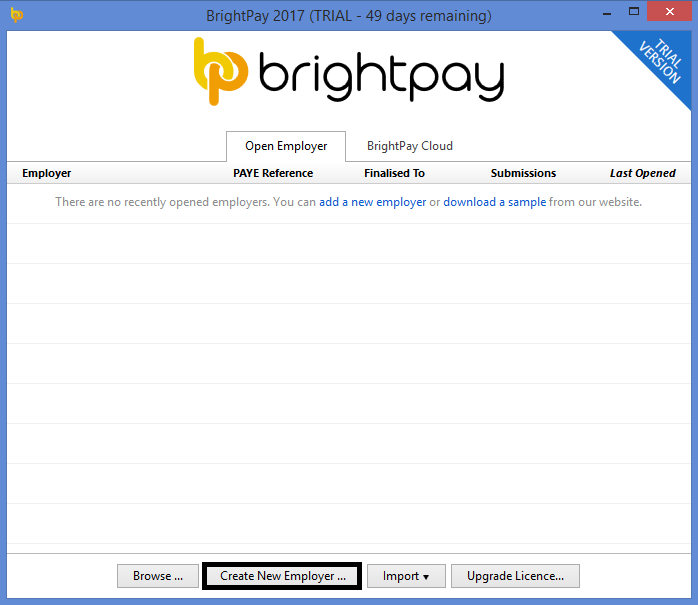The height and width of the screenshot is (605, 698).
Task: Maximize the BrightPay 2017 window
Action: 634,12
